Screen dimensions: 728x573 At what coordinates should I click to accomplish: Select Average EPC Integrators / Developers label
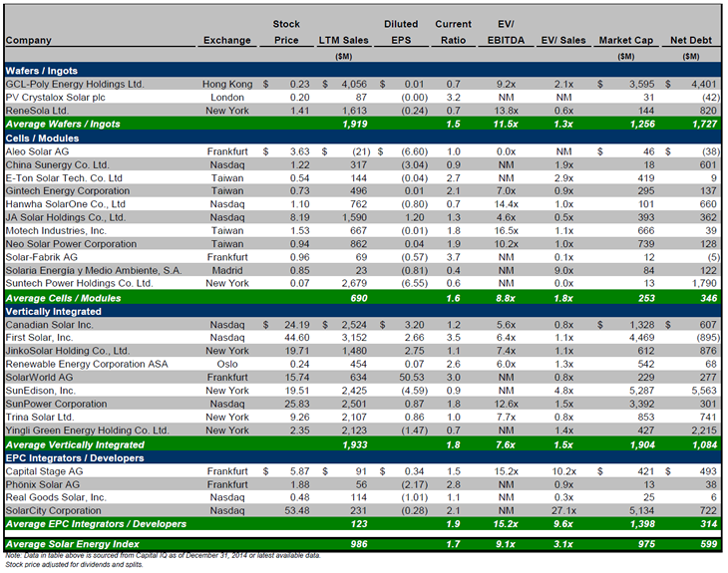coord(96,524)
